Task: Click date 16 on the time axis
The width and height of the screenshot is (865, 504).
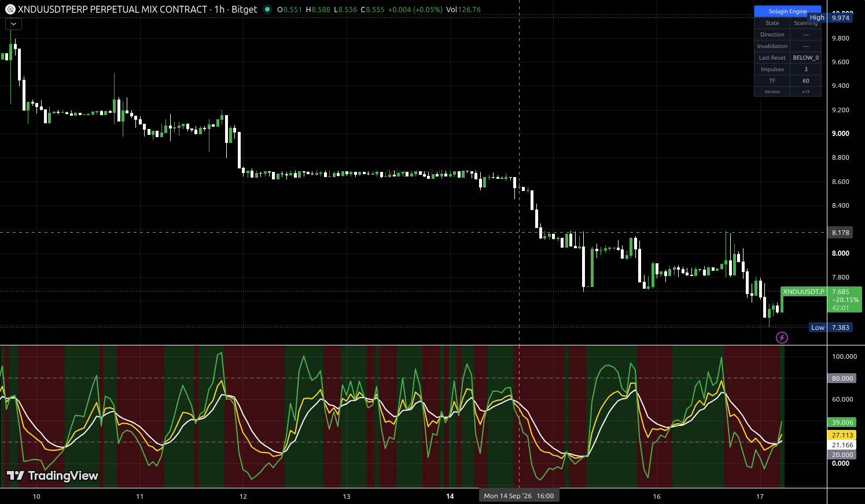Action: click(657, 496)
